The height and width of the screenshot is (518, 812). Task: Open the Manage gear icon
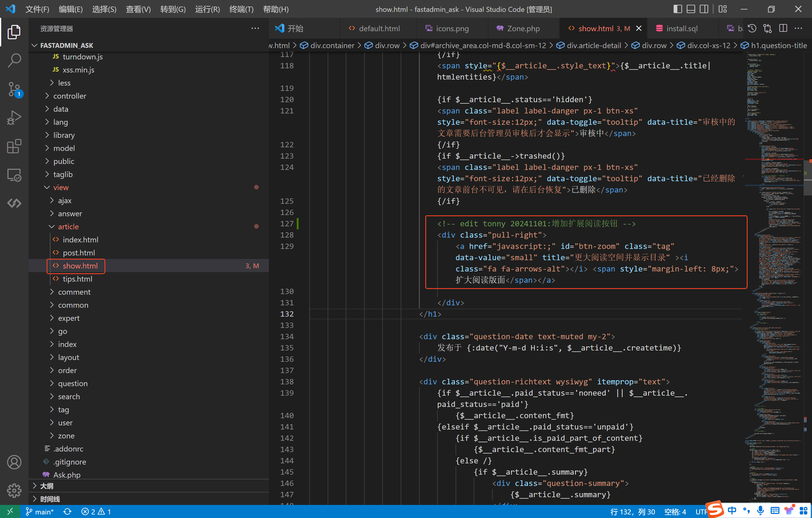[x=14, y=490]
